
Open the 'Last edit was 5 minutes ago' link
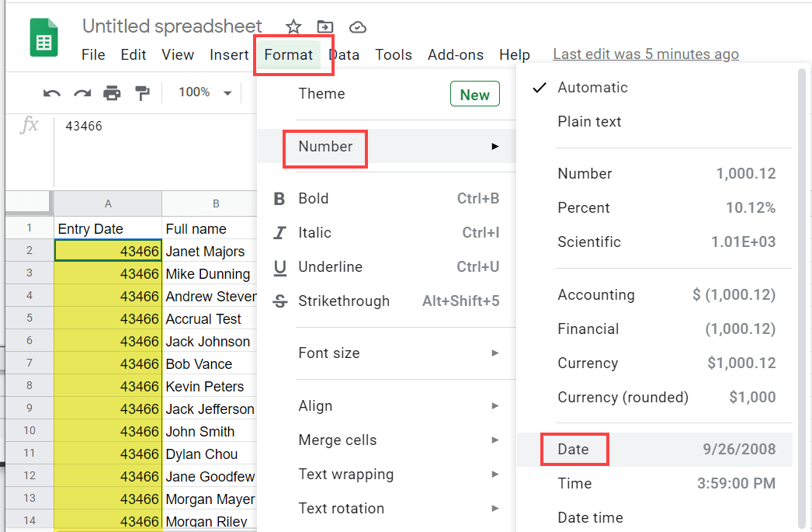646,54
